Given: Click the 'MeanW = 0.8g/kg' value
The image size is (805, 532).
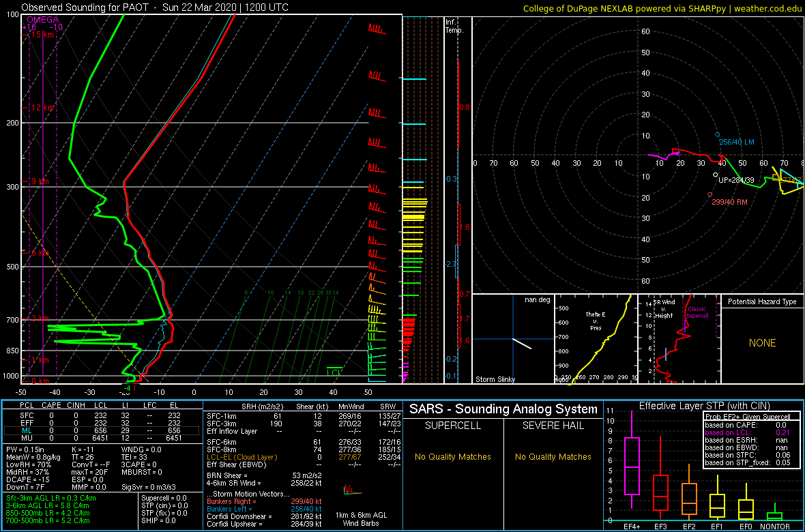Looking at the screenshot, I should pyautogui.click(x=32, y=456).
